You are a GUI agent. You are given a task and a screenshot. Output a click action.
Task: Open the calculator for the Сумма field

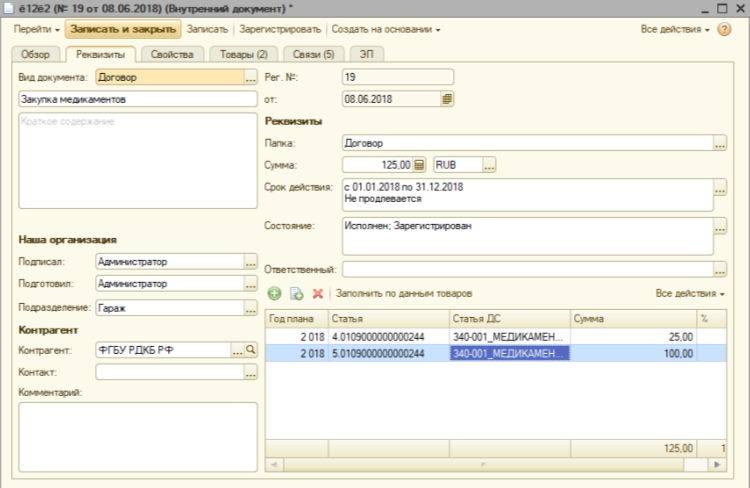[x=420, y=165]
